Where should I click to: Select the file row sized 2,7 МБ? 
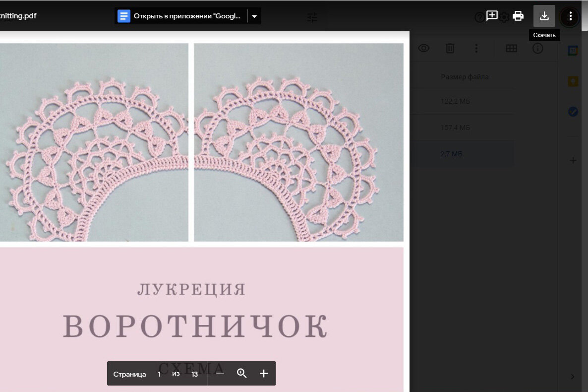pyautogui.click(x=462, y=154)
